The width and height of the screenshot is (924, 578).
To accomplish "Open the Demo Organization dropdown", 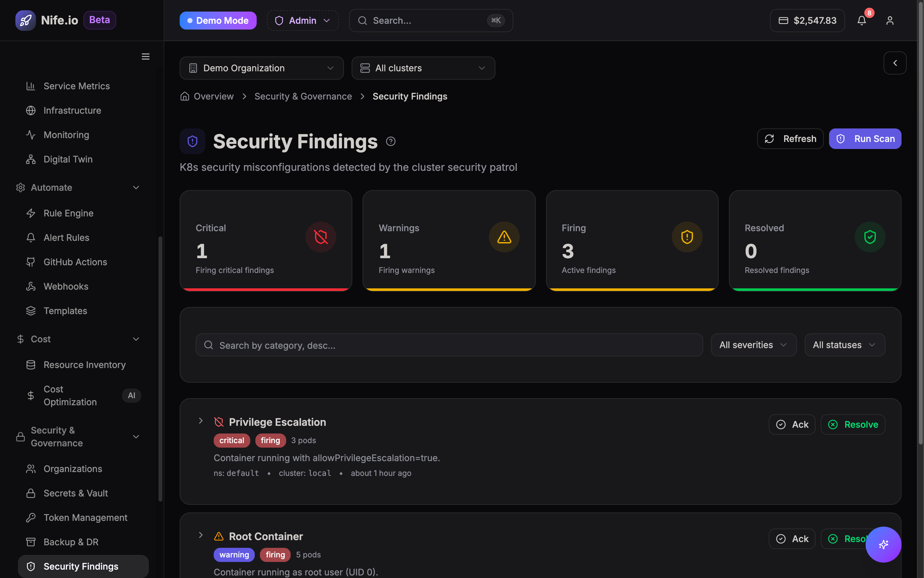I will (x=261, y=68).
